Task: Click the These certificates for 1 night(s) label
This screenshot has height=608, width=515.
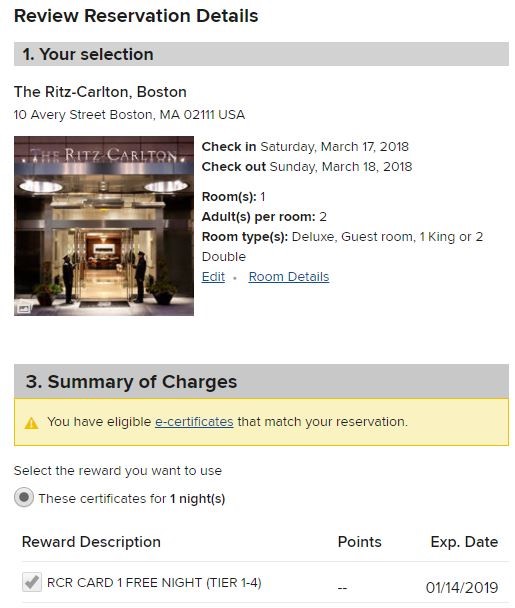Action: [132, 498]
